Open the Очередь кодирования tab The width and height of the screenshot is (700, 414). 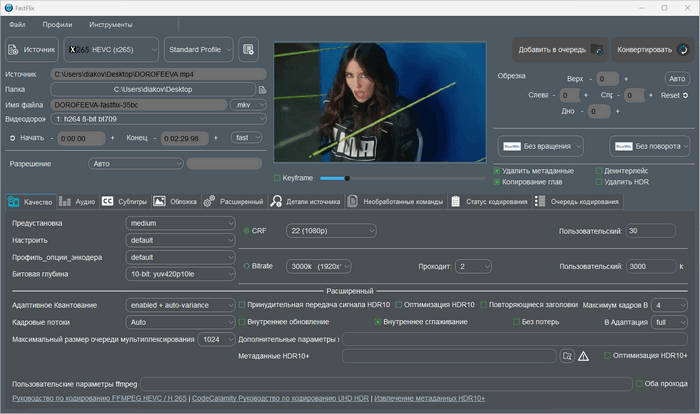pos(577,202)
